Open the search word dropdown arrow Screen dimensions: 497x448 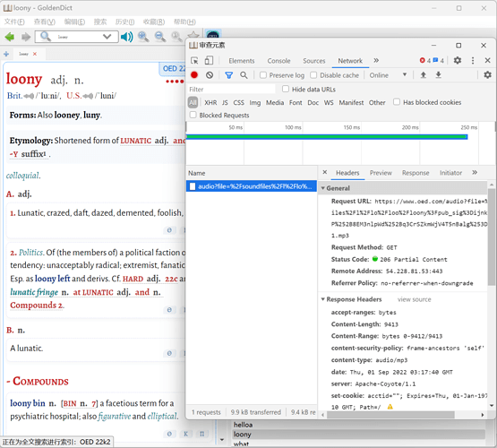coord(107,37)
